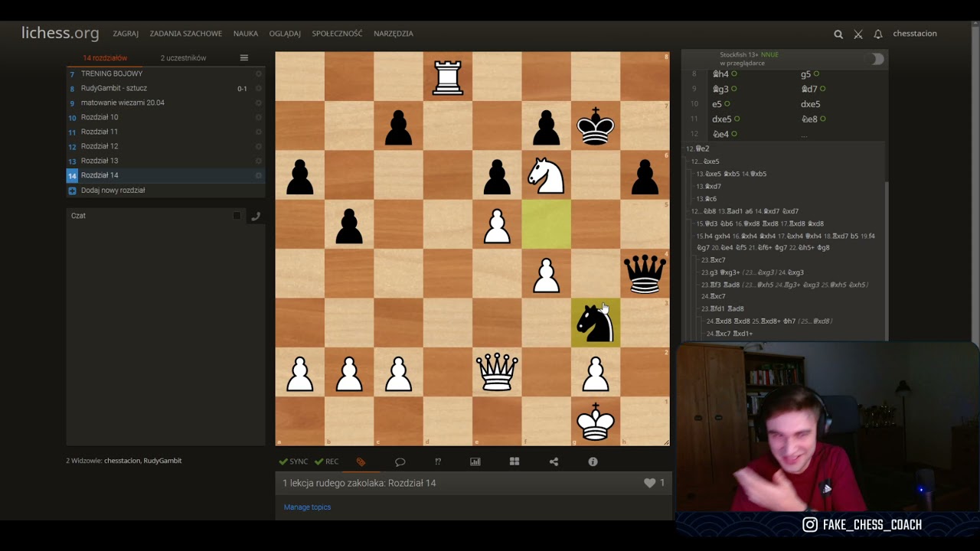This screenshot has height=551, width=980.
Task: Open the share and export icon
Action: coord(554,461)
